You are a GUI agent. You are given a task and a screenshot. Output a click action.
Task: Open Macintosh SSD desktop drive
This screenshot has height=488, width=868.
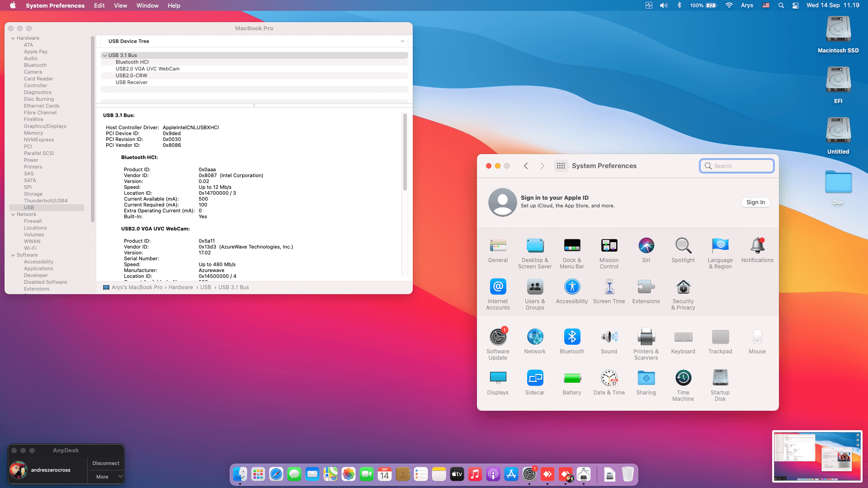(838, 35)
